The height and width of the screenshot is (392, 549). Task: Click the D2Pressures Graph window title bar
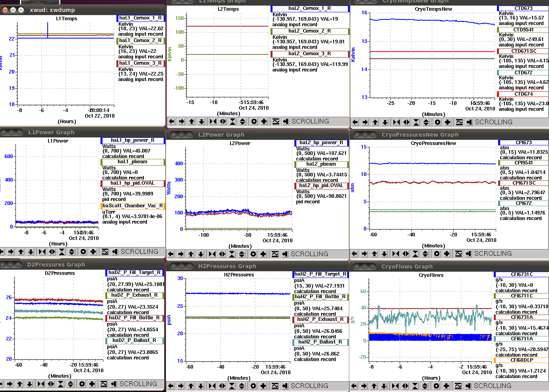[x=82, y=265]
